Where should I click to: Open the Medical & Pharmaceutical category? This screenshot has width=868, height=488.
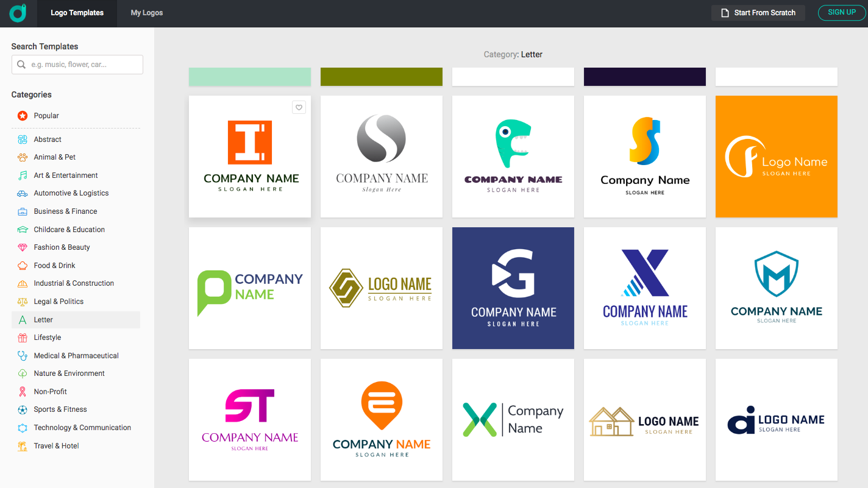76,355
